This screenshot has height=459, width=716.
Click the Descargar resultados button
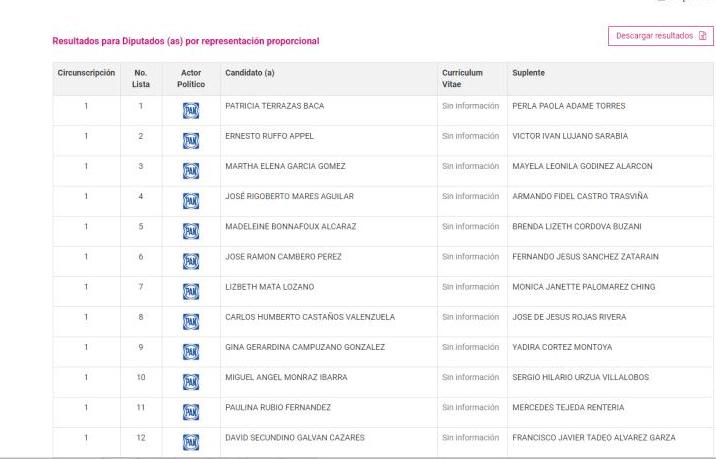click(x=660, y=36)
